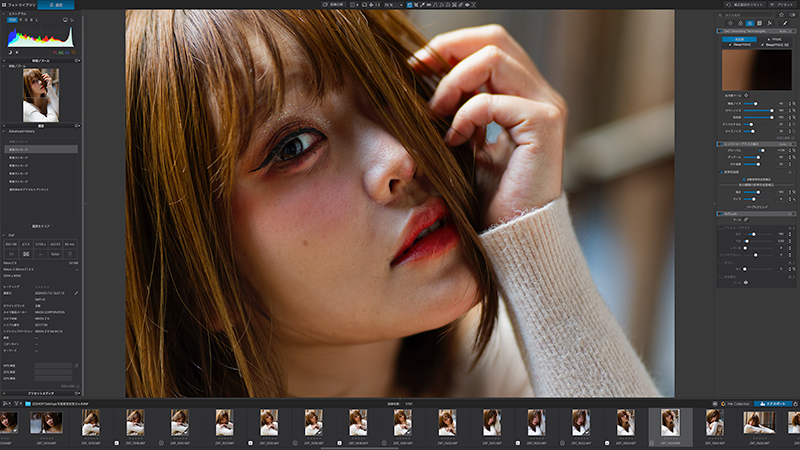Select the RGB histogram channel
The width and height of the screenshot is (800, 450).
point(12,20)
